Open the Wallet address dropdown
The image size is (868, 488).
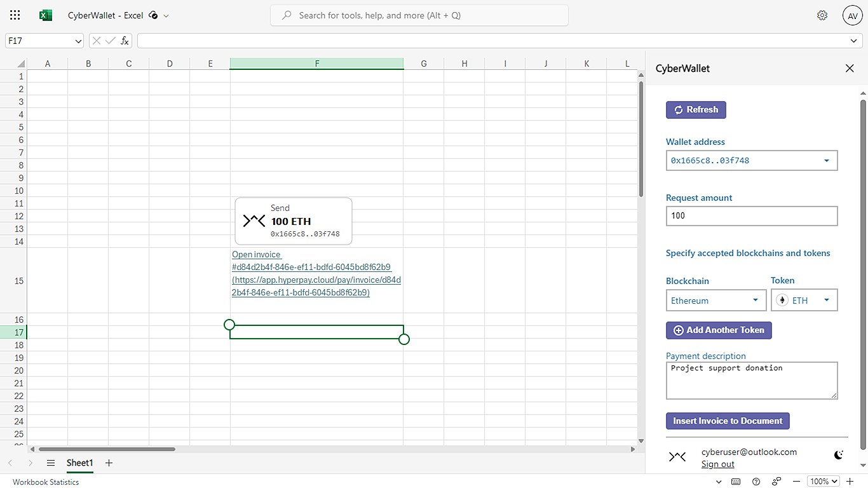pyautogui.click(x=752, y=160)
